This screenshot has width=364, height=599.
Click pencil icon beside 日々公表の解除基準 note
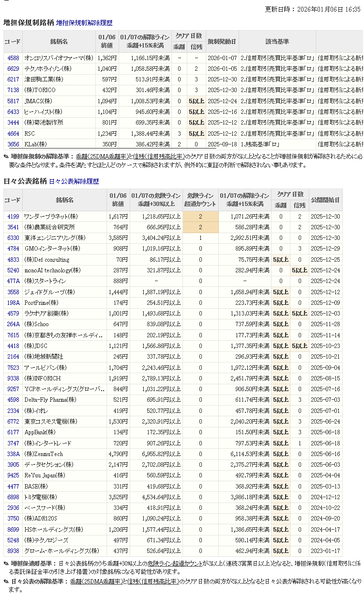[6, 581]
